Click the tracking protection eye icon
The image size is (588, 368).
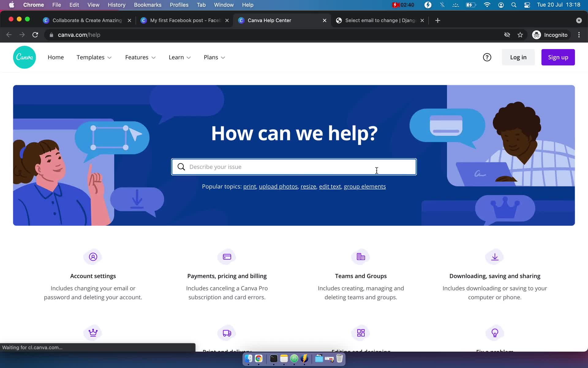coord(507,35)
